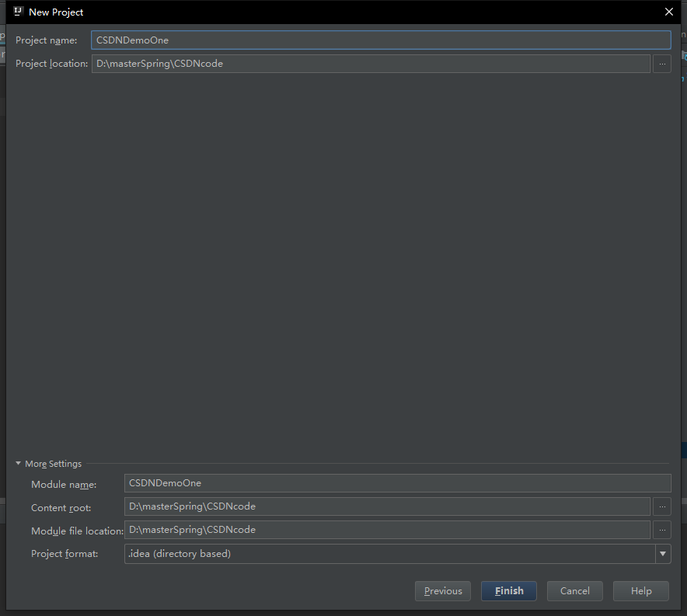The image size is (687, 616).
Task: Close the New Project window
Action: (668, 12)
